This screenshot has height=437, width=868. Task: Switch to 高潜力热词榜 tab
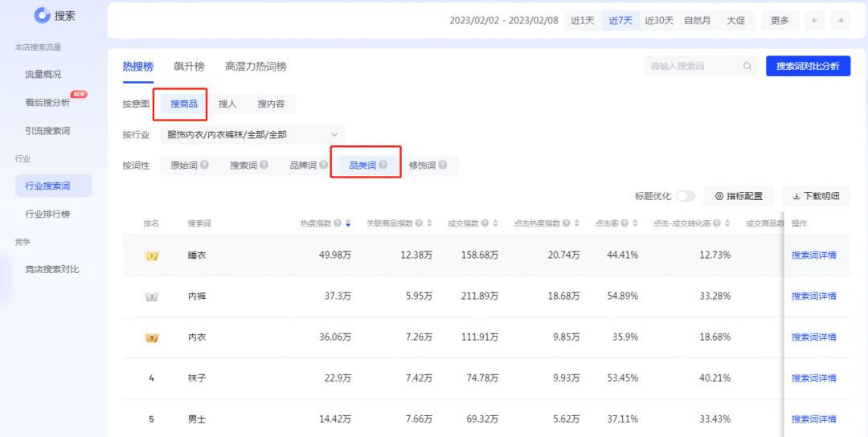(256, 67)
